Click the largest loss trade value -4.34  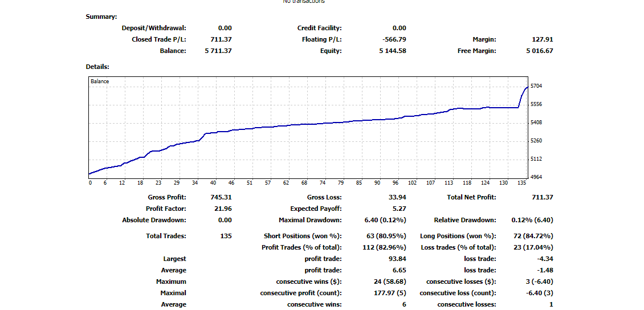tap(545, 259)
